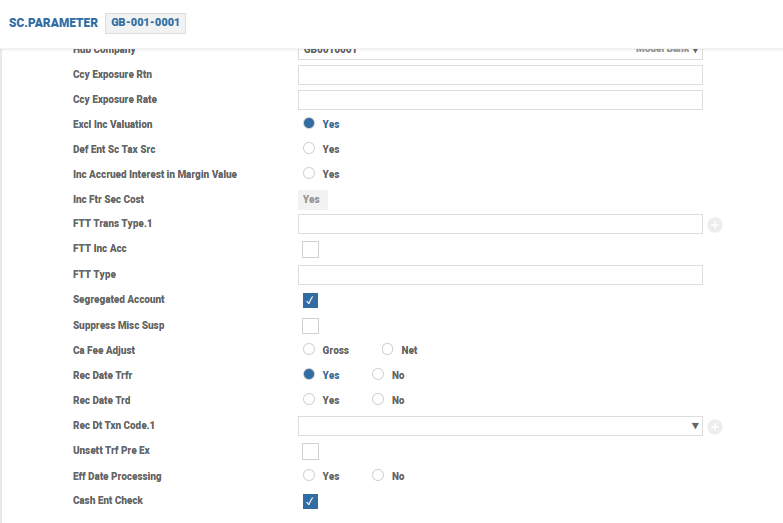Uncheck the Cash Ent Check checkbox

[x=310, y=501]
